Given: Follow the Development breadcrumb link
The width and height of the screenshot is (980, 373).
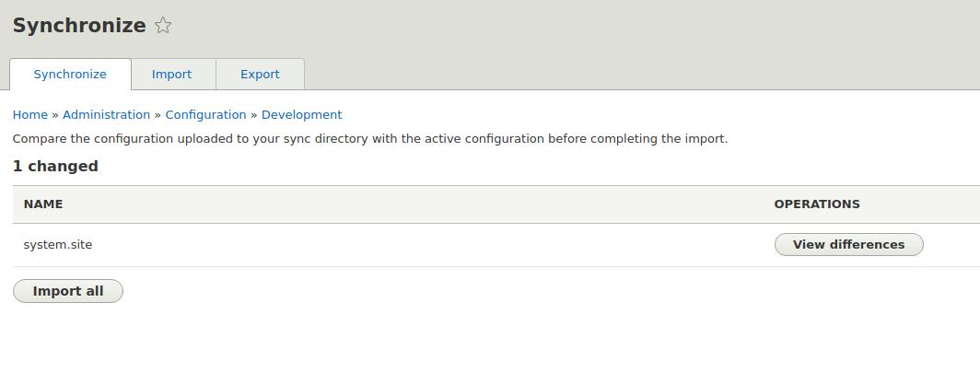Looking at the screenshot, I should (301, 115).
